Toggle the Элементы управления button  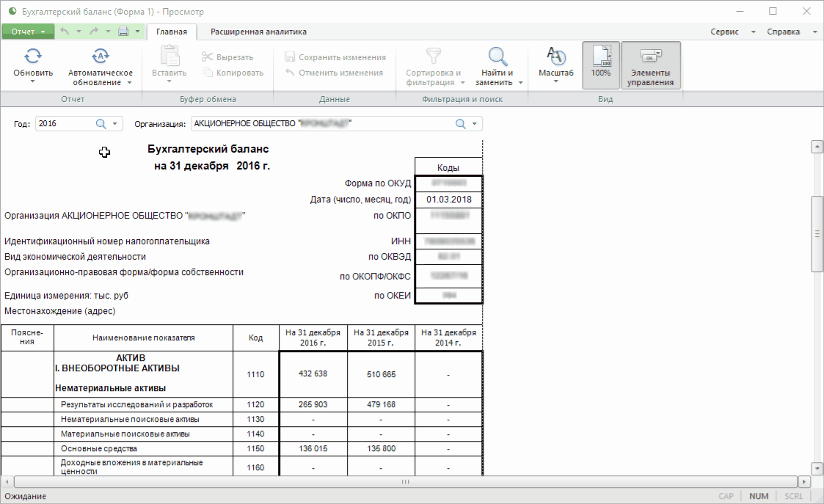pos(650,65)
